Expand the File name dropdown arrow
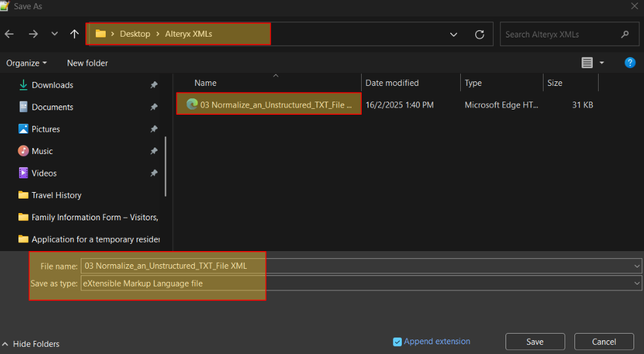644x354 pixels. point(637,266)
